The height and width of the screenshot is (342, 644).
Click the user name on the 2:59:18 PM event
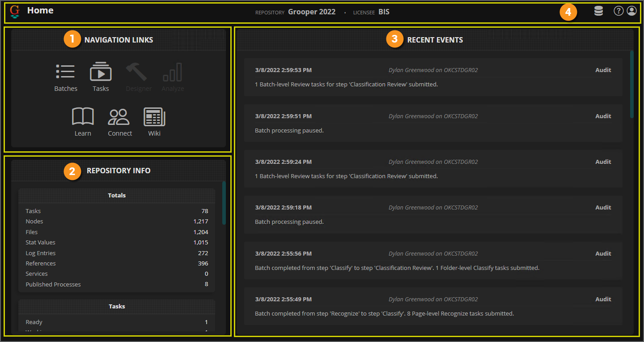pos(433,208)
